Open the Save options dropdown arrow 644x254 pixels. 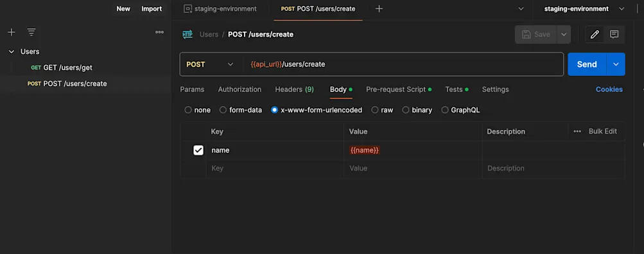tap(564, 35)
